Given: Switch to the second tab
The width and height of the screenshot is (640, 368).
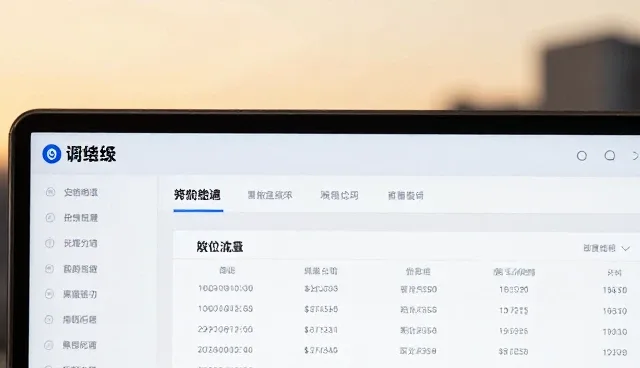Looking at the screenshot, I should [270, 195].
